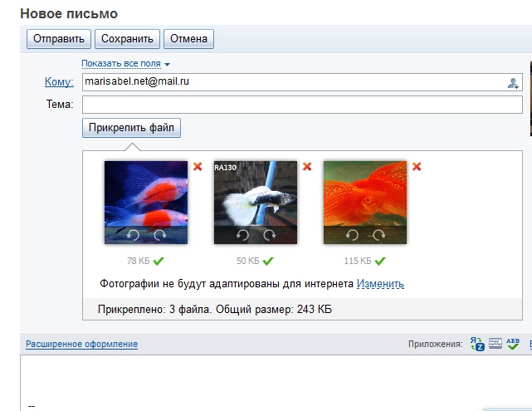532x411 pixels.
Task: Cancel the message with 'Отмена'
Action: (189, 38)
